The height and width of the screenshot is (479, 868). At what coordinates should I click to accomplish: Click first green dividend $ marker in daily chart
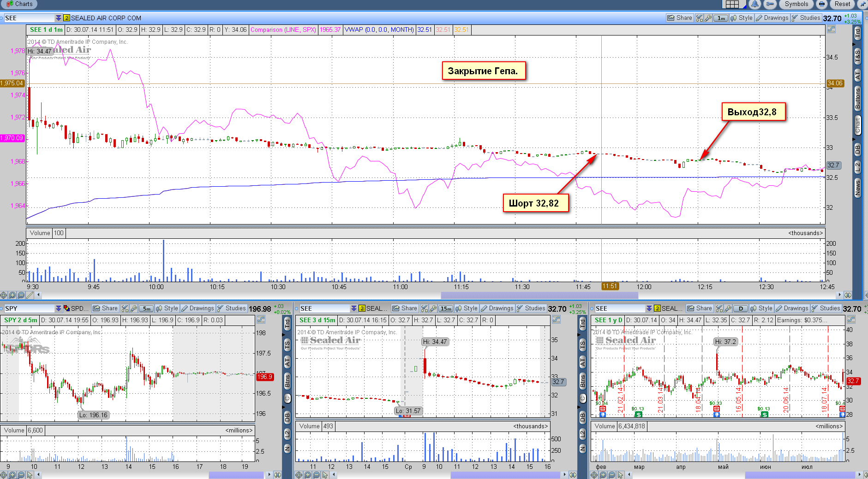638,414
